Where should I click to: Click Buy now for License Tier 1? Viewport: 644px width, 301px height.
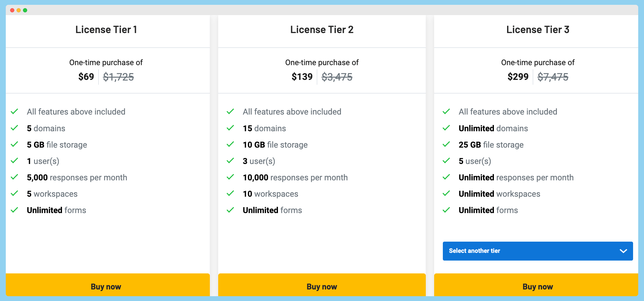point(108,285)
